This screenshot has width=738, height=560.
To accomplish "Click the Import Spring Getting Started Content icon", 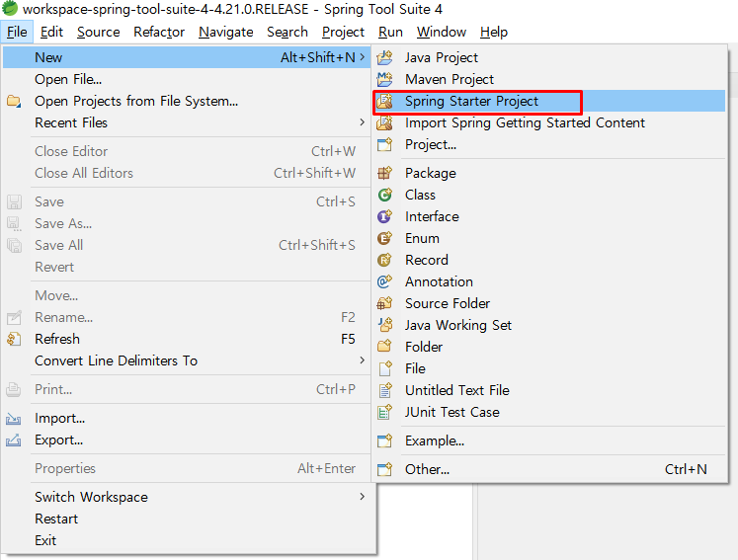I will [384, 122].
